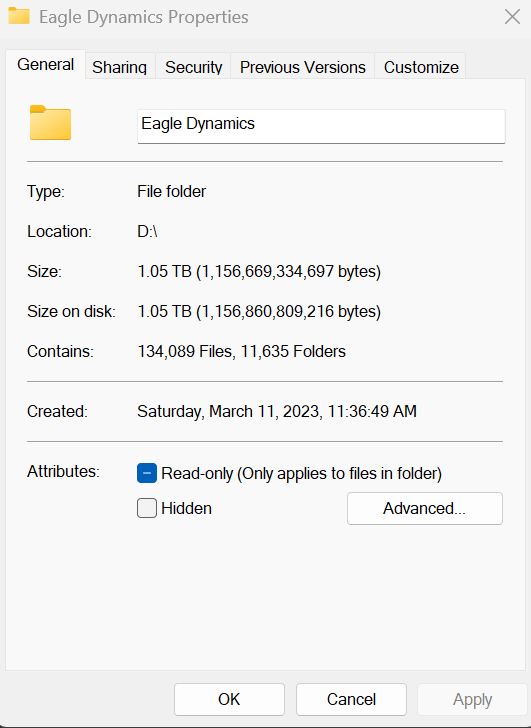Click the 'Hidden' checkbox label text
Screen dimensions: 531x728
pyautogui.click(x=186, y=508)
